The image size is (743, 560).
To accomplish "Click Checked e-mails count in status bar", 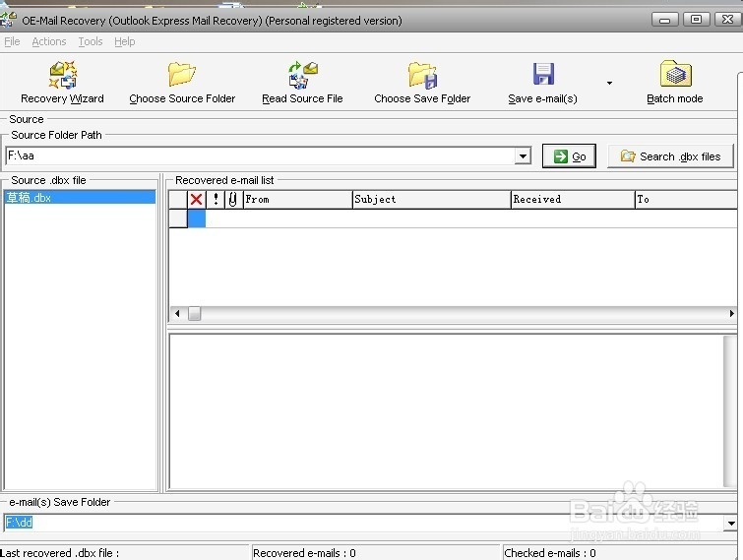I will (x=550, y=553).
